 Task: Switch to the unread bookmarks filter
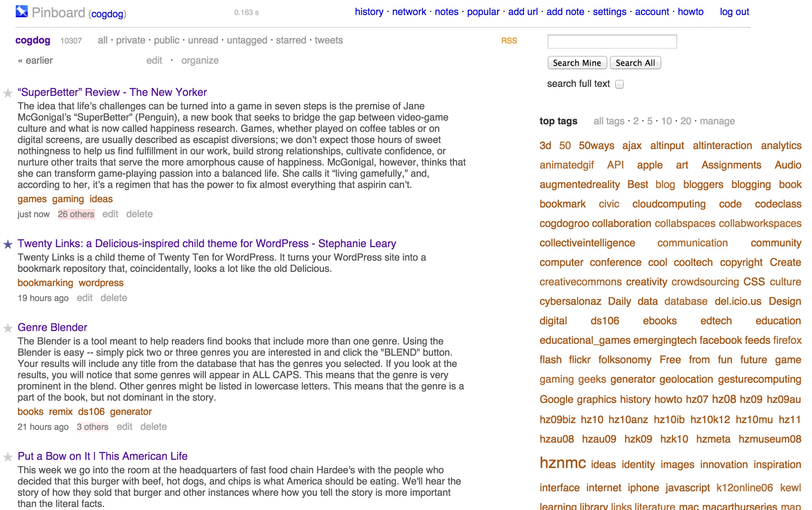tap(203, 40)
